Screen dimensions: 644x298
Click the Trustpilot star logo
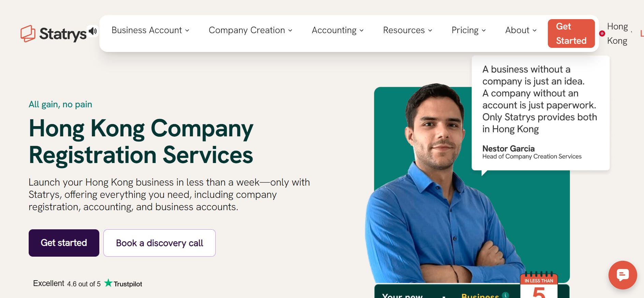[108, 283]
